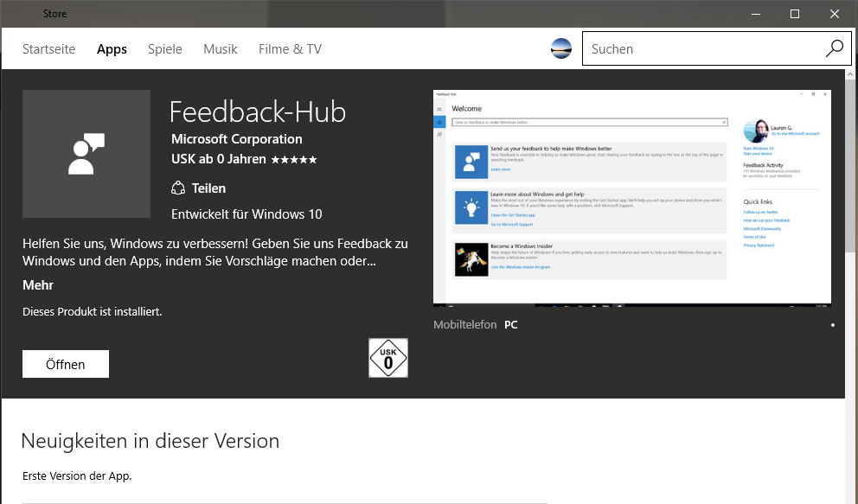
Task: Go to the Startseite tab
Action: (x=48, y=49)
